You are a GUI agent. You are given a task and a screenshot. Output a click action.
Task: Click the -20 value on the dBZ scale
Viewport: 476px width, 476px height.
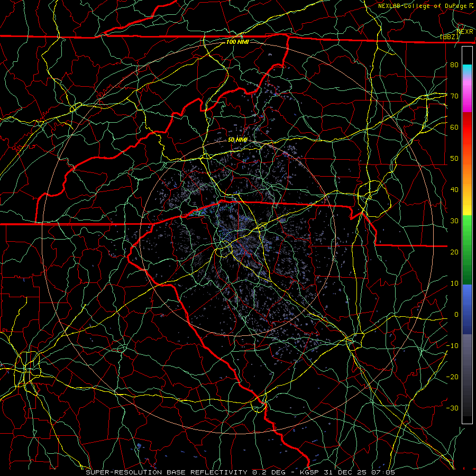pos(452,377)
